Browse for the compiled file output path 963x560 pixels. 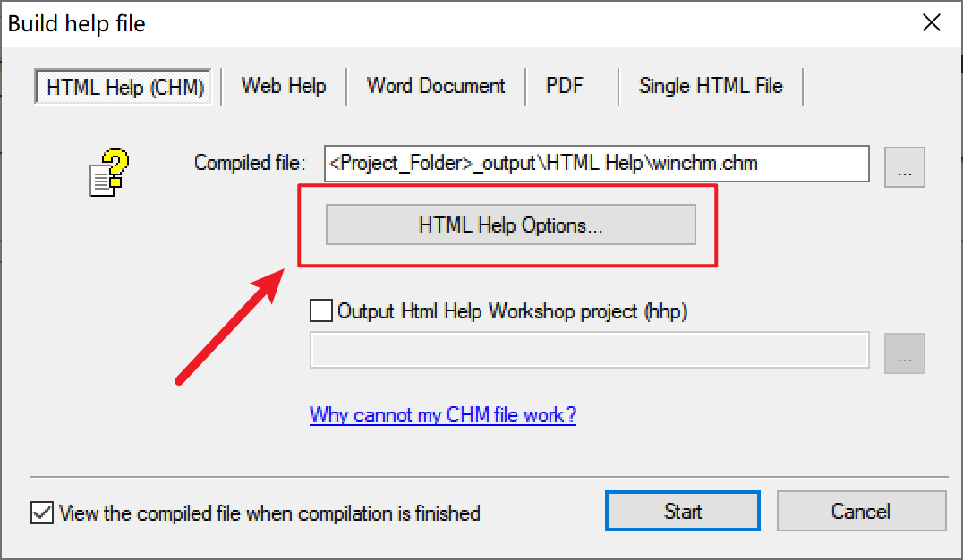[x=904, y=167]
